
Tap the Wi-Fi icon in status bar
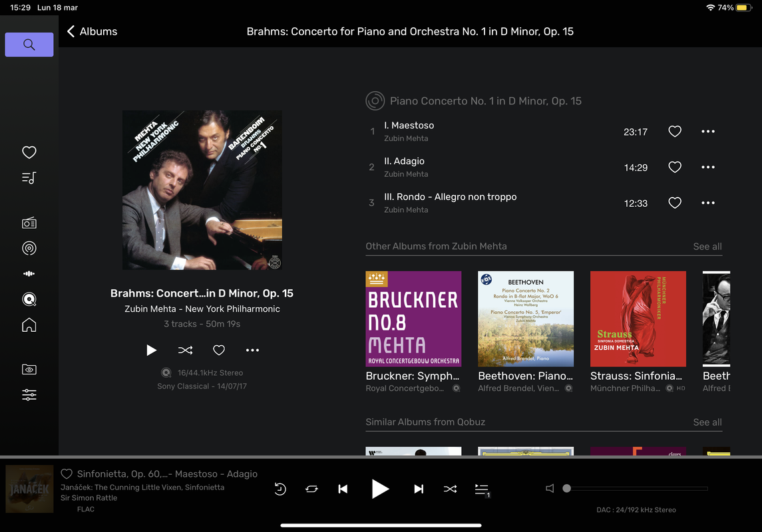[x=710, y=8]
